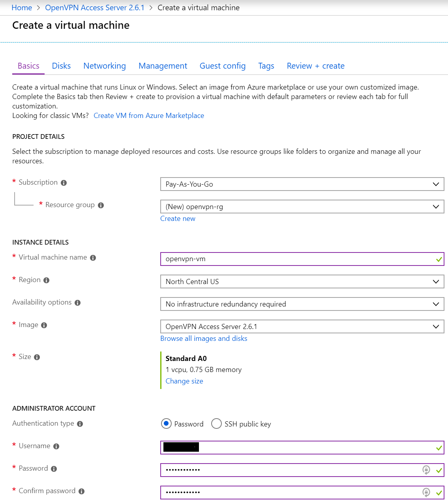Screen dimensions: 448x503
Task: Switch to the Basics tab
Action: (28, 66)
